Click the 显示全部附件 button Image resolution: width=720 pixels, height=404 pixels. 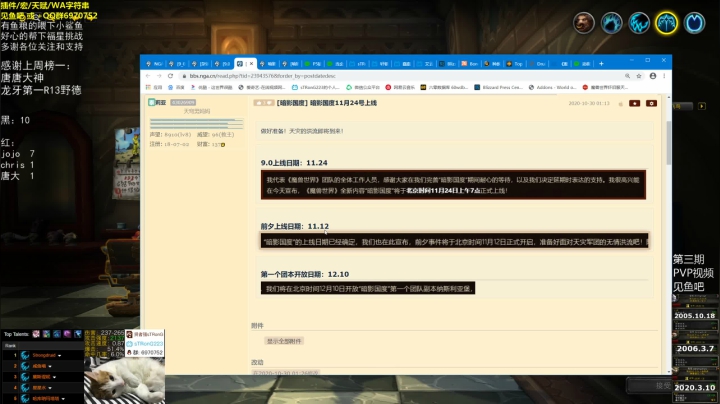(x=284, y=341)
